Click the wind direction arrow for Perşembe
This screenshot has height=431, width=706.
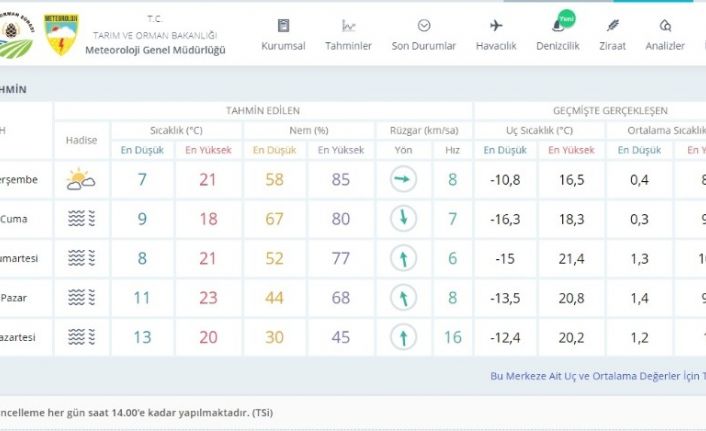(x=403, y=179)
